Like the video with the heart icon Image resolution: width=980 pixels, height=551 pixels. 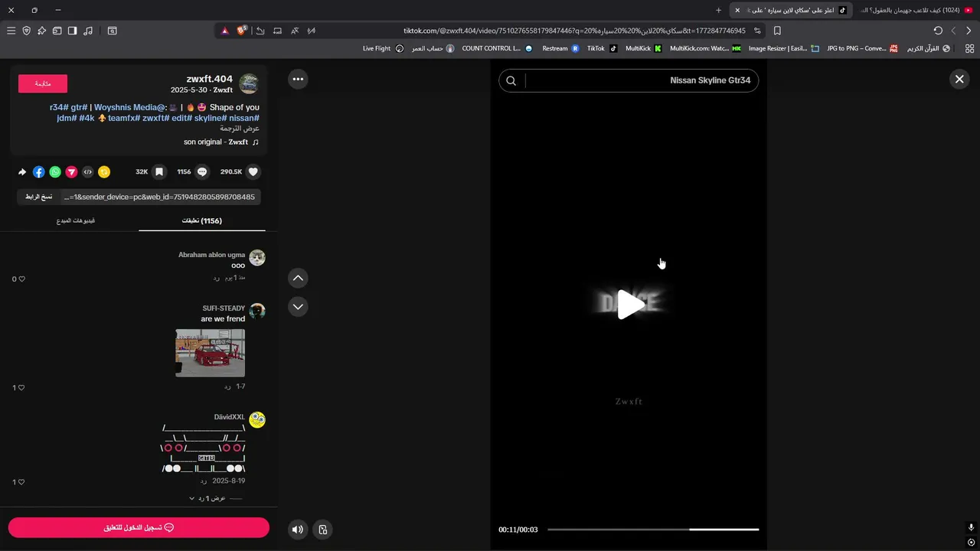253,172
